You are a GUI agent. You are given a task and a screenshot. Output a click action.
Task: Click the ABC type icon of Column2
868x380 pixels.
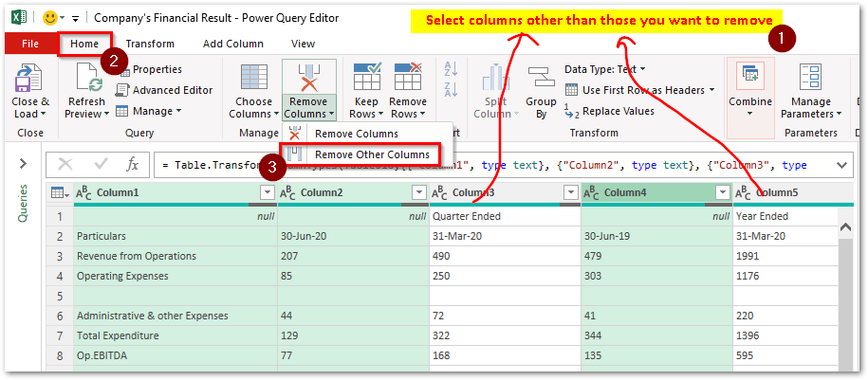pyautogui.click(x=287, y=192)
